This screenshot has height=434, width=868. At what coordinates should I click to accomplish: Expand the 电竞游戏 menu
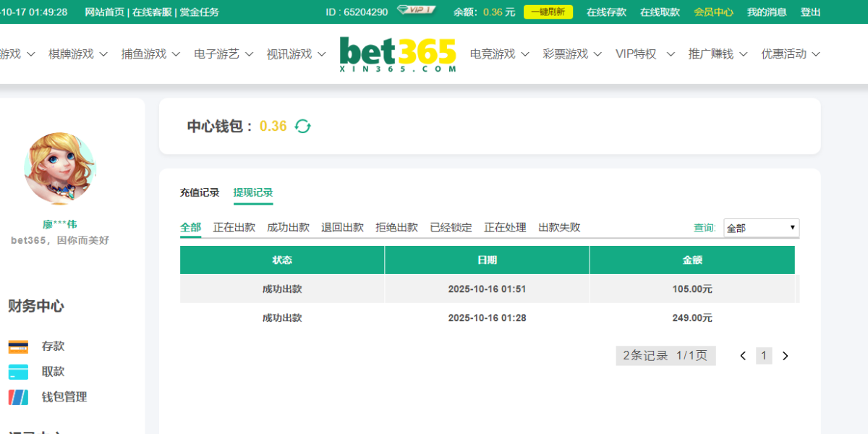[x=499, y=54]
